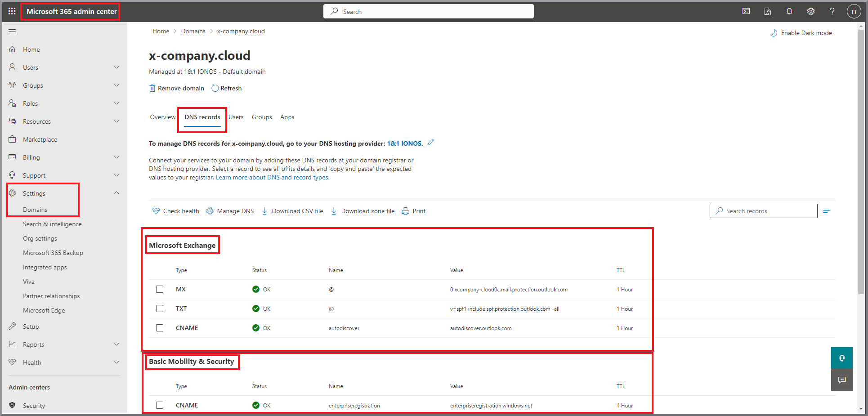Download CSV file
This screenshot has height=416, width=868.
point(292,211)
